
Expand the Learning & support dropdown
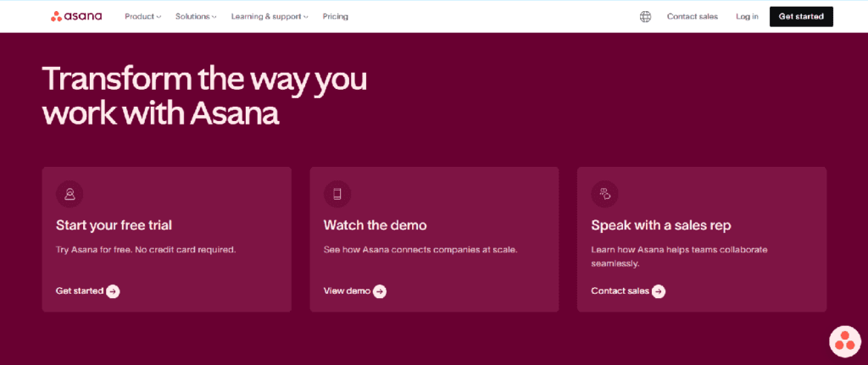pyautogui.click(x=270, y=16)
